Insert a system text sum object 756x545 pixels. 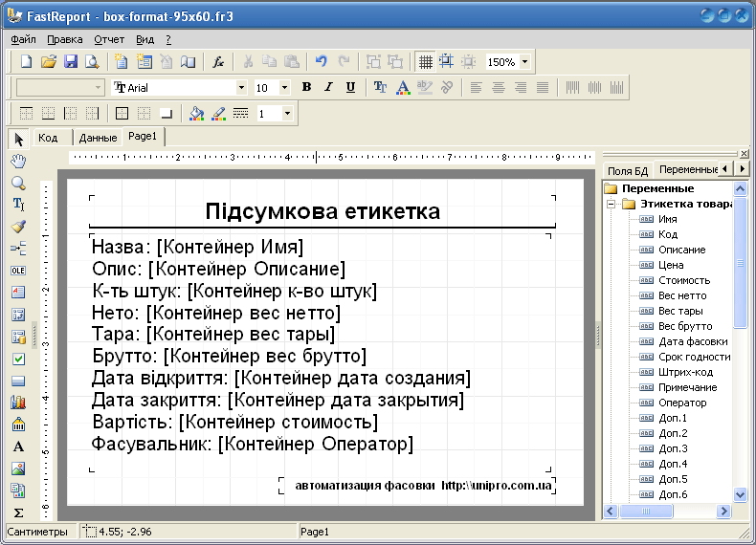pos(18,512)
